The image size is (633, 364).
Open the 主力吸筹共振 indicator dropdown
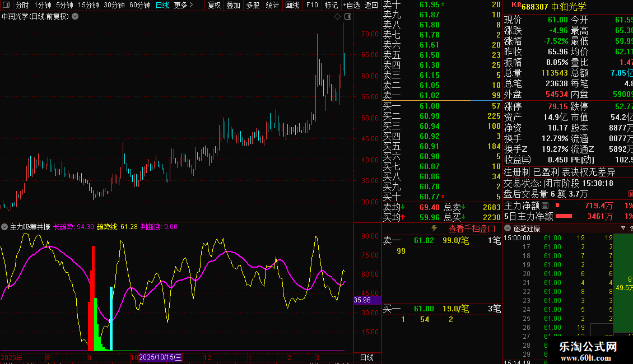(x=4, y=227)
